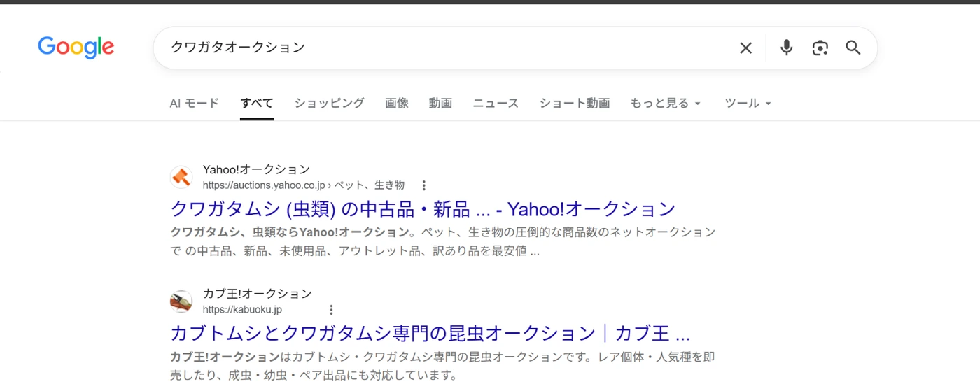Open the クワガタムシ (虫類) の中古品・新品 result title
Screen dimensions: 980x391
pos(423,209)
